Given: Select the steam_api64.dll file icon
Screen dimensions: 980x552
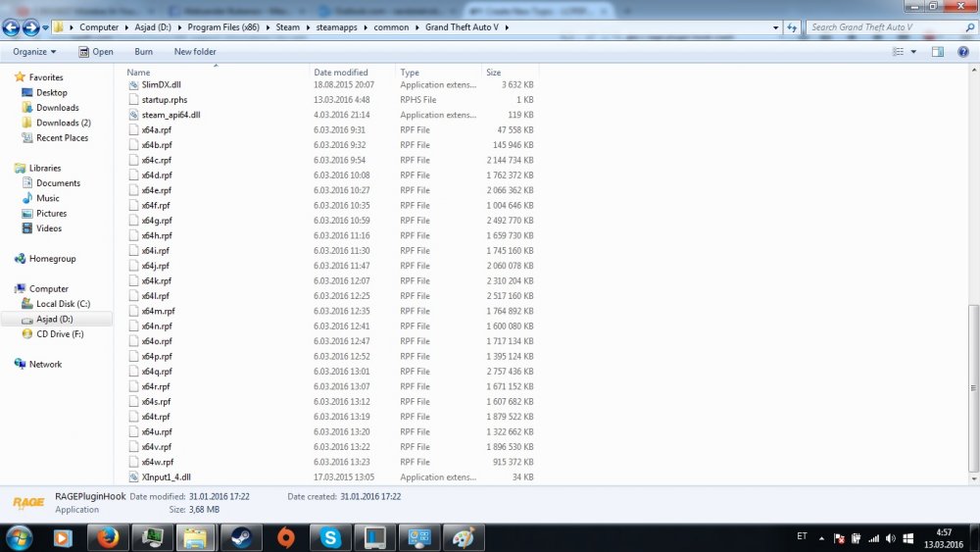Looking at the screenshot, I should (133, 115).
